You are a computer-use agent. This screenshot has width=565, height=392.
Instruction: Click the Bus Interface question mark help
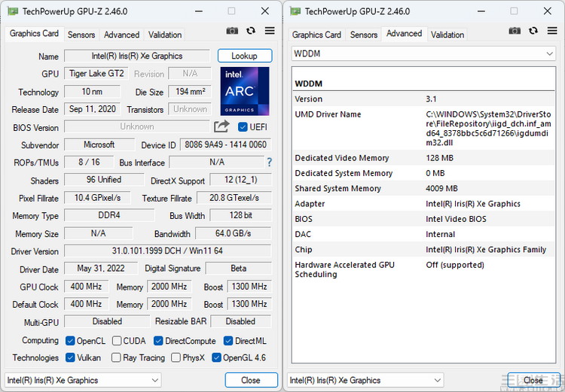click(269, 163)
